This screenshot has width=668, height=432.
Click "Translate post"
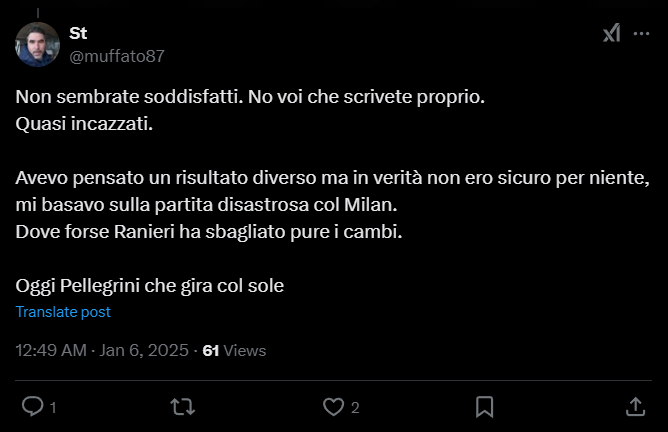click(63, 312)
